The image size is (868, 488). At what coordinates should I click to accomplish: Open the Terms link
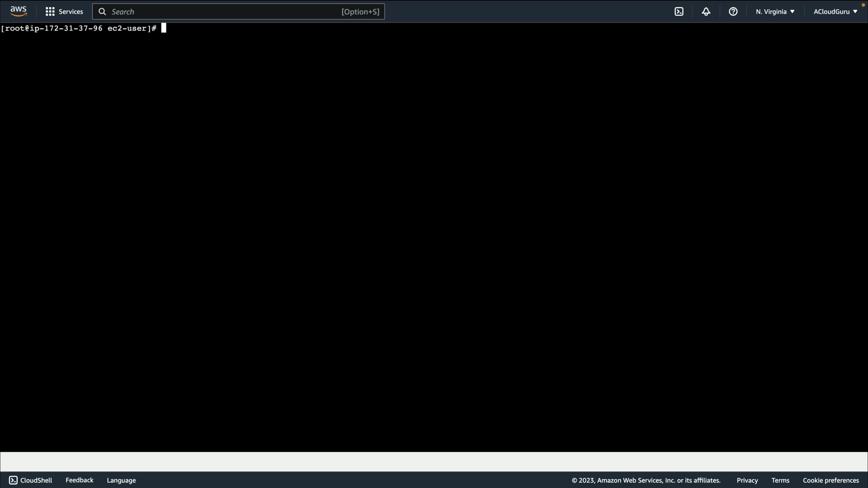tap(780, 480)
